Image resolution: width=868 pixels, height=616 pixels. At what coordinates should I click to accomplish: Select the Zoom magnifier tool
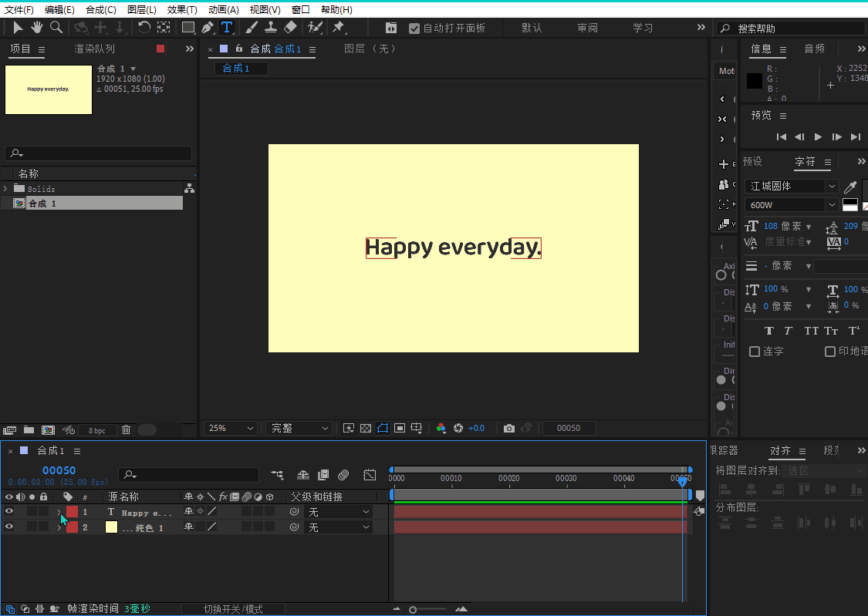coord(56,28)
